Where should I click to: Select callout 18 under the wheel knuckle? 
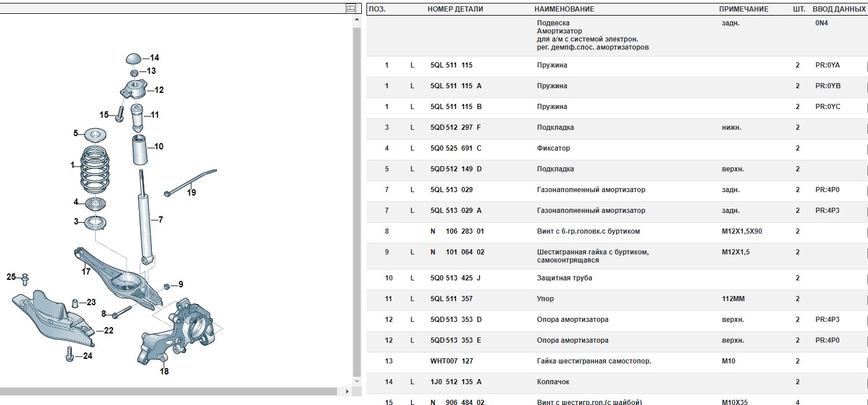click(x=164, y=372)
